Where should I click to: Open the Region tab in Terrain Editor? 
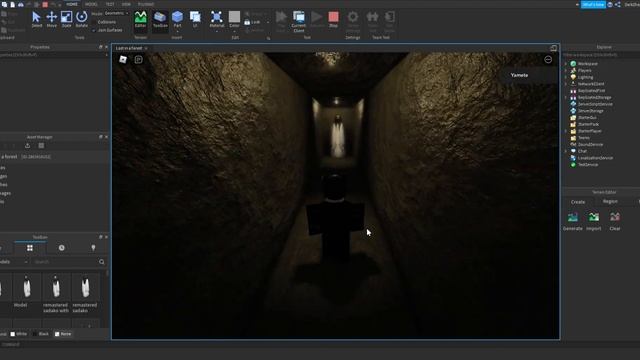[x=610, y=202]
